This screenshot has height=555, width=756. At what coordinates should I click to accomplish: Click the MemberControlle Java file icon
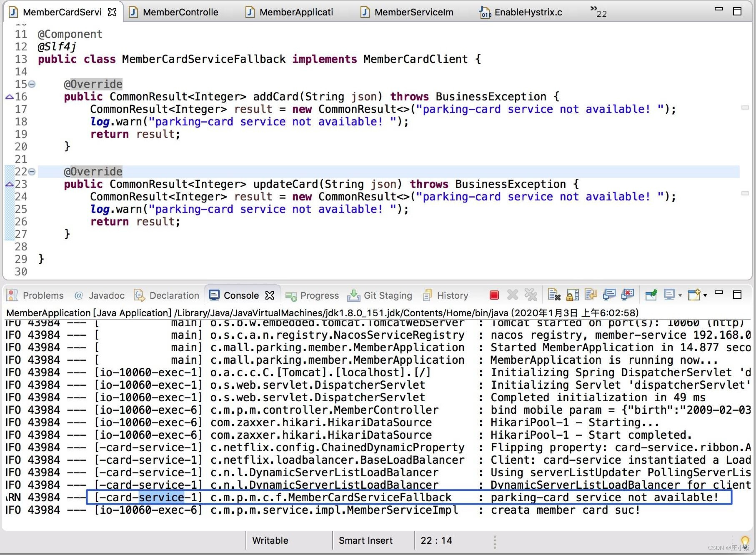(x=134, y=12)
